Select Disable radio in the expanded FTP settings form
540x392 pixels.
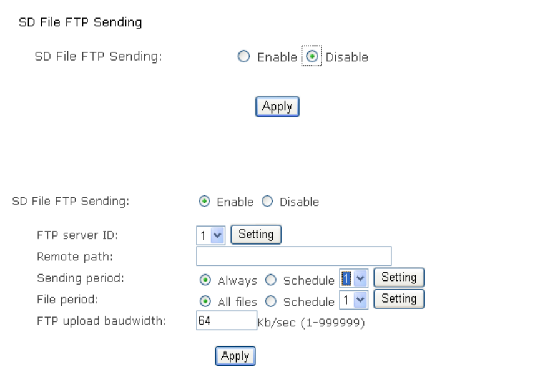point(267,202)
